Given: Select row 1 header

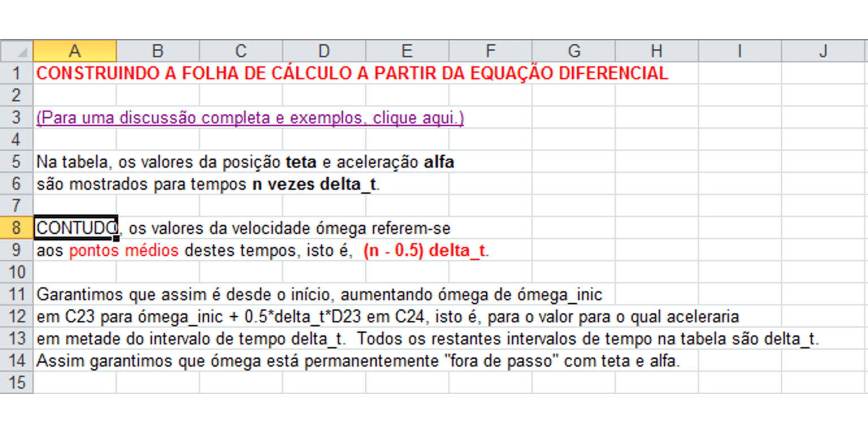Looking at the screenshot, I should 17,73.
